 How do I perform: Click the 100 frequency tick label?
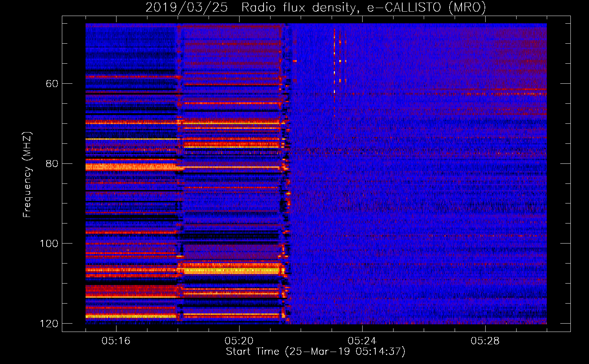(x=49, y=244)
